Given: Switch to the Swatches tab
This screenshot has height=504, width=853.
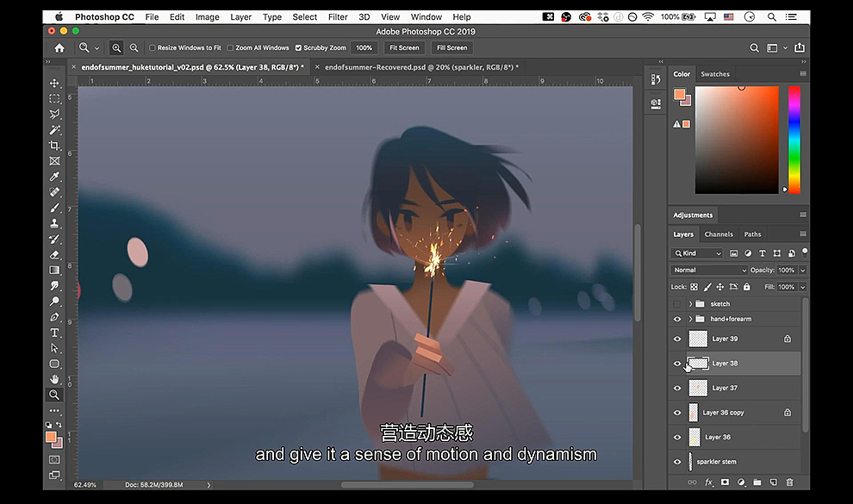Looking at the screenshot, I should click(x=715, y=74).
